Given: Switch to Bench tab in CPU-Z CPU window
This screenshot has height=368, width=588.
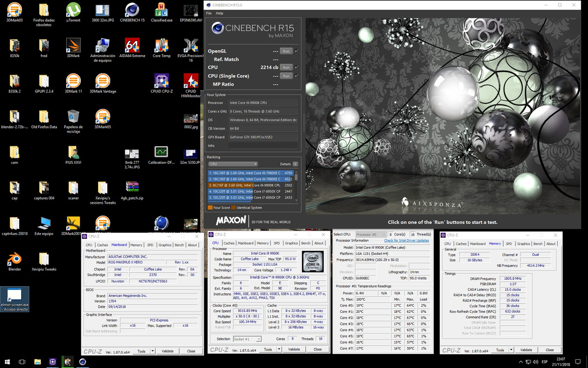Looking at the screenshot, I should point(305,243).
